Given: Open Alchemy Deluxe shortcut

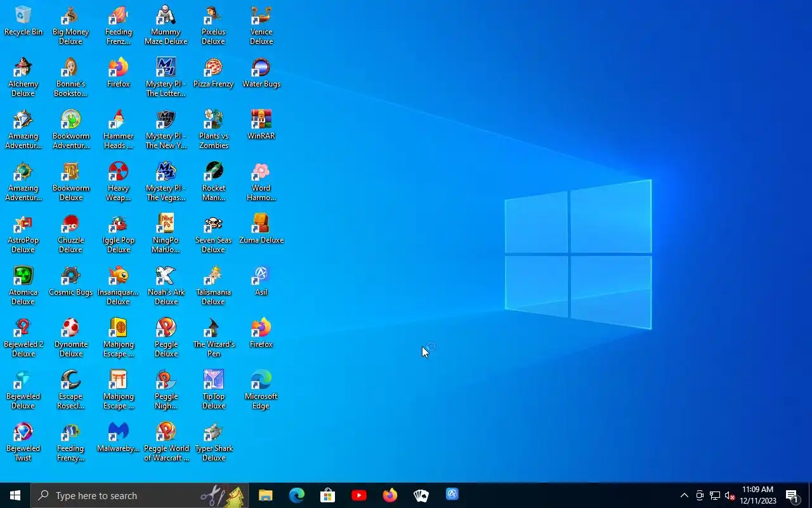Looking at the screenshot, I should [x=23, y=77].
